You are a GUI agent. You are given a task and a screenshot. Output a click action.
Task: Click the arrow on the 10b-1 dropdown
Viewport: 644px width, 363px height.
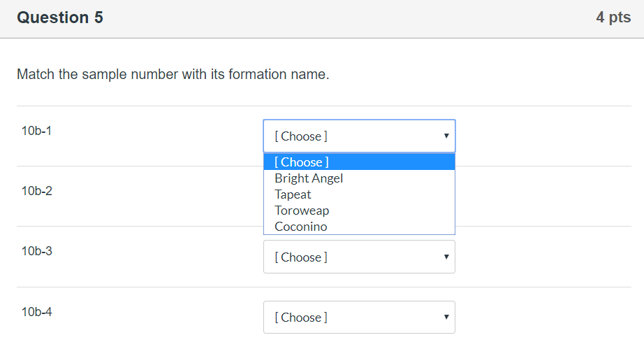click(446, 136)
